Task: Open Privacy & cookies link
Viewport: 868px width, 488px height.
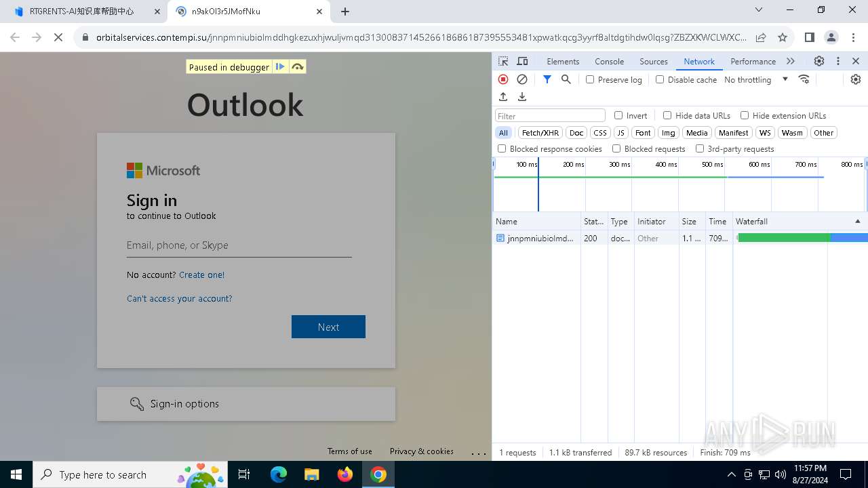Action: click(x=421, y=451)
